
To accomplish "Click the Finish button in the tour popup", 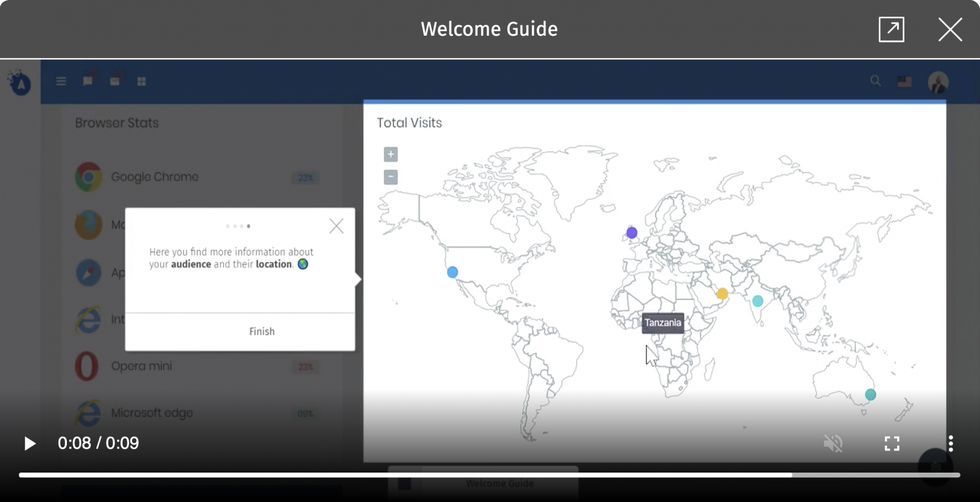I will 262,331.
